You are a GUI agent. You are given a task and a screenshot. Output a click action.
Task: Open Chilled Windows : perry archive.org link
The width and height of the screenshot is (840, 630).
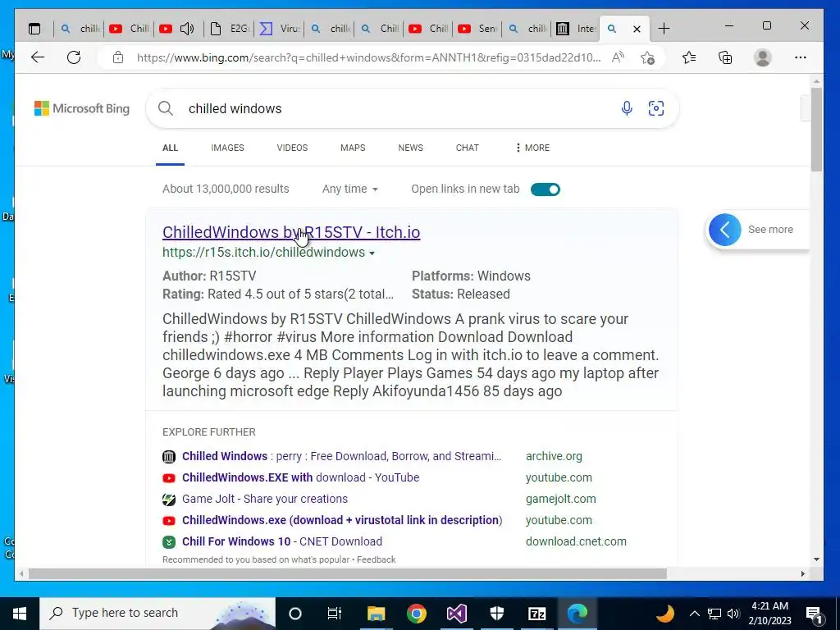click(x=341, y=456)
